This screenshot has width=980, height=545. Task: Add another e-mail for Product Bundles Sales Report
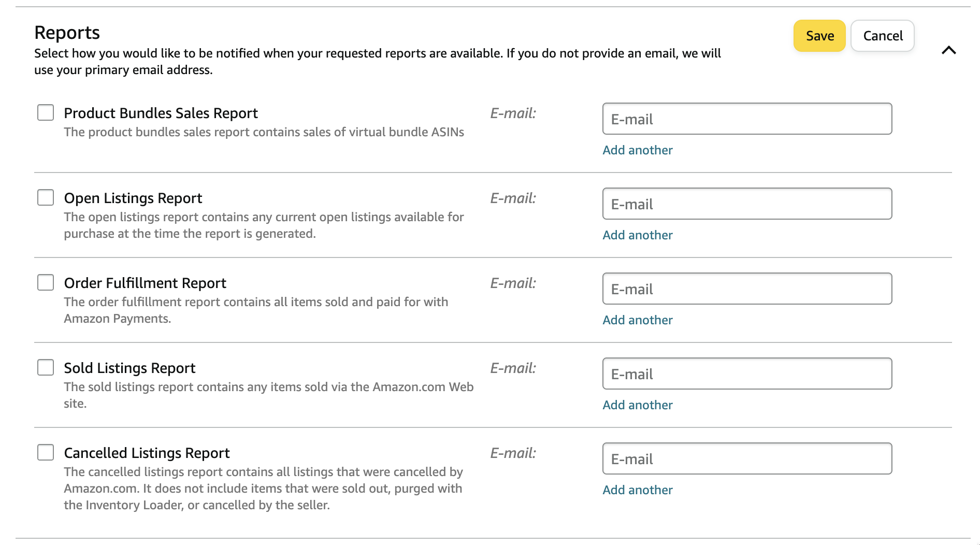pos(637,150)
